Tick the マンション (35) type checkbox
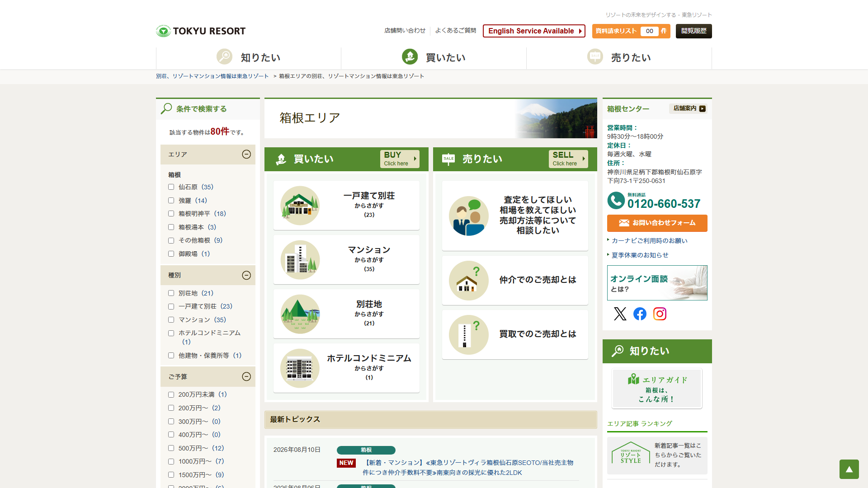Image resolution: width=868 pixels, height=488 pixels. click(171, 320)
